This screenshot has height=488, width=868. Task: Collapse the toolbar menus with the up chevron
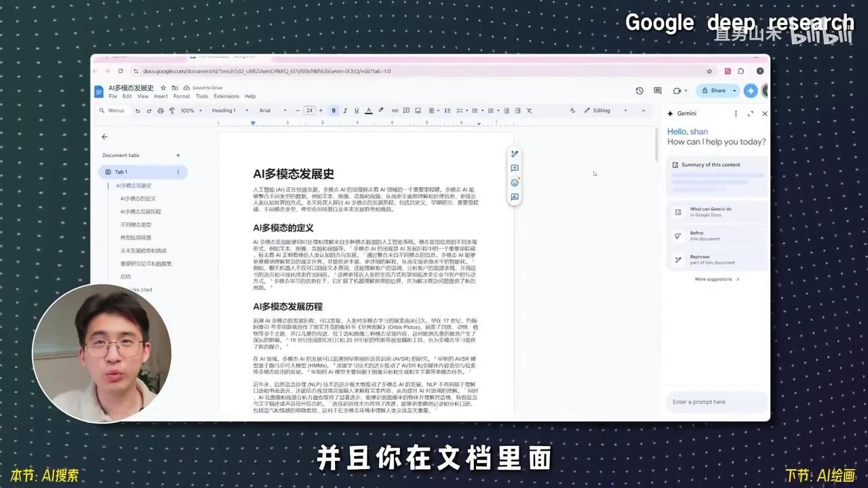(644, 110)
